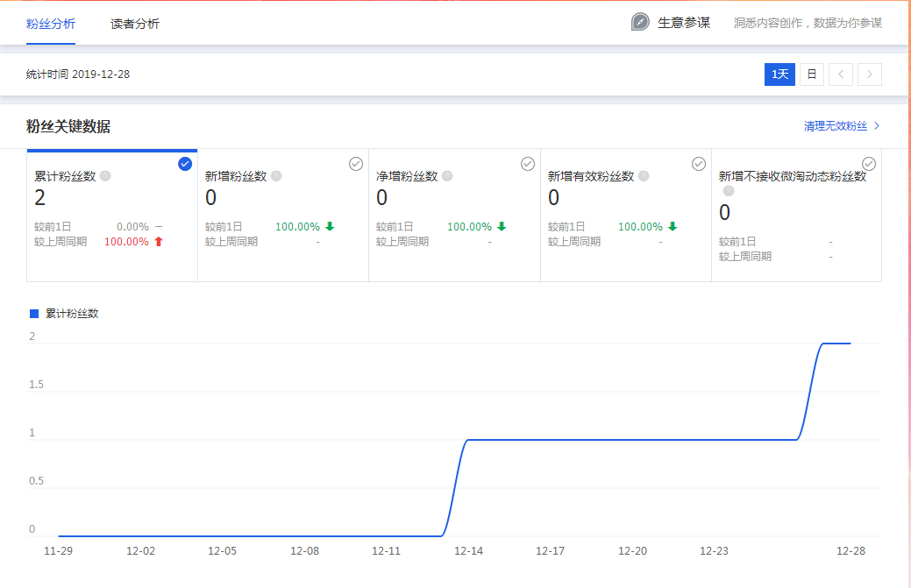
Task: Enable the 新增粉丝数 metric checkmark
Action: (x=356, y=164)
